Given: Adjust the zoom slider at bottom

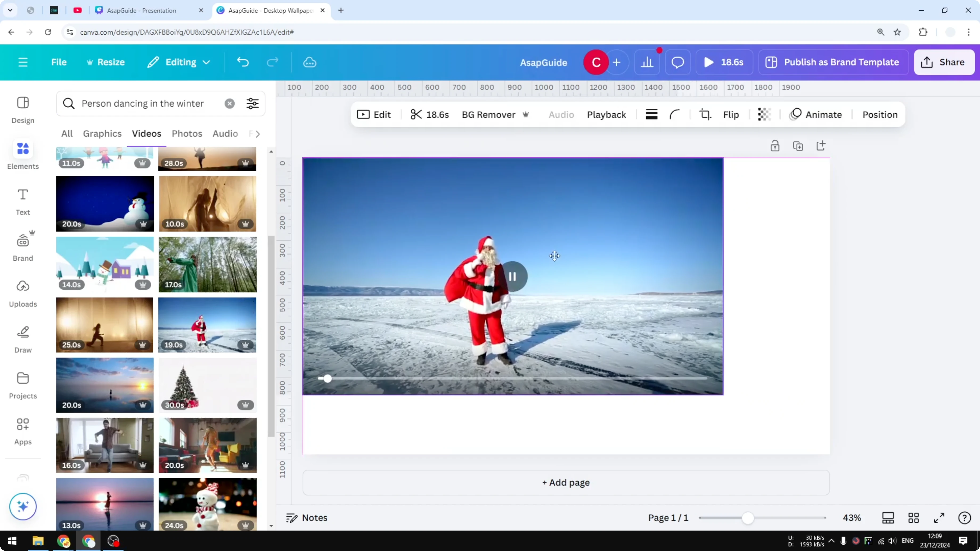Looking at the screenshot, I should [748, 518].
